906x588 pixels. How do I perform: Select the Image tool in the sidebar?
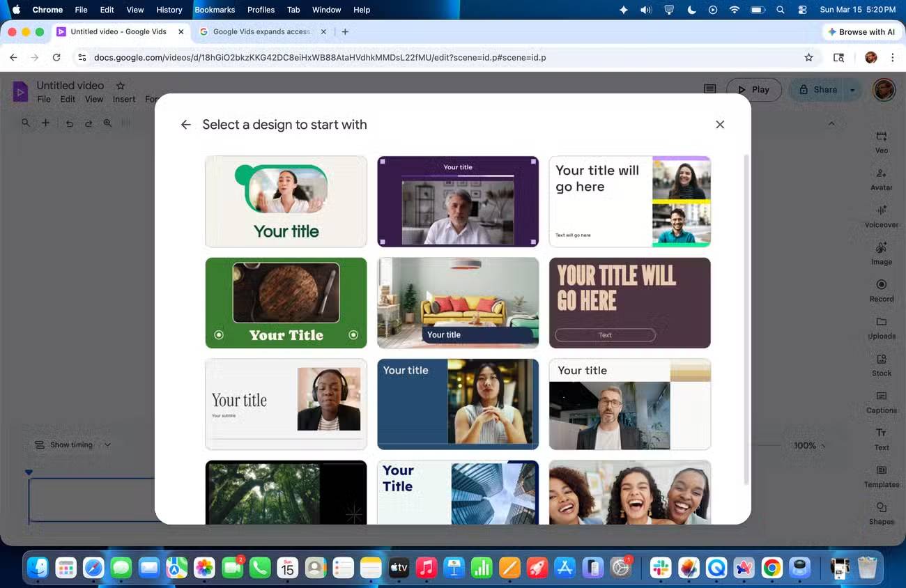pyautogui.click(x=881, y=252)
